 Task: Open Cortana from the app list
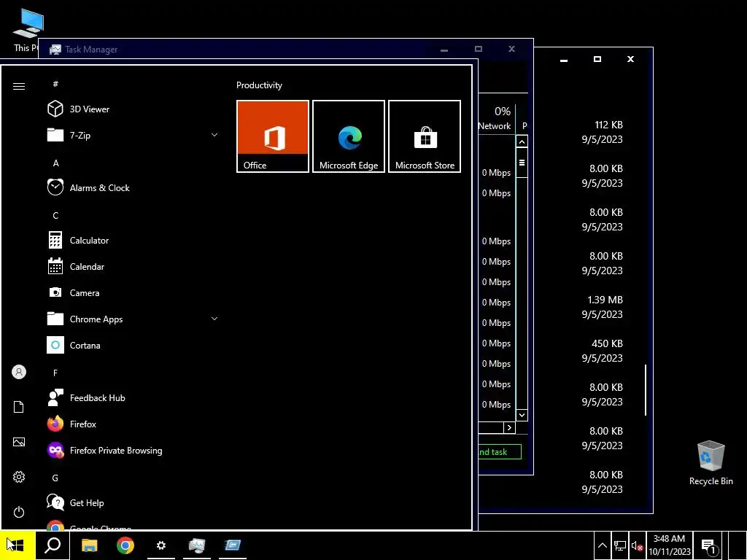tap(133, 345)
